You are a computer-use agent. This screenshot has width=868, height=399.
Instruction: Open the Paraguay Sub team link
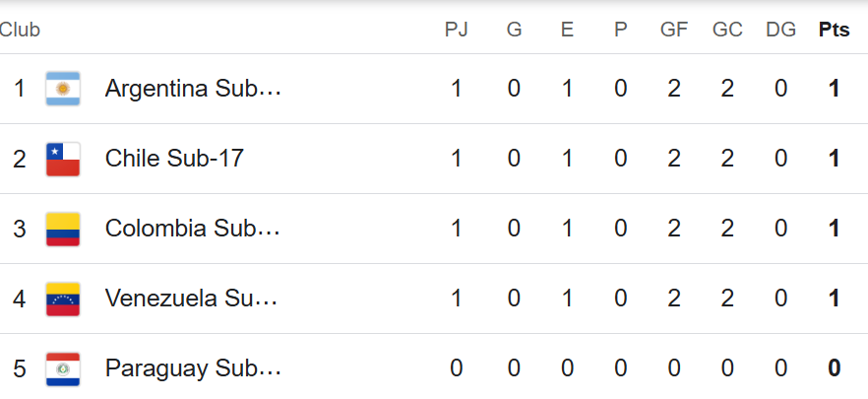193,368
